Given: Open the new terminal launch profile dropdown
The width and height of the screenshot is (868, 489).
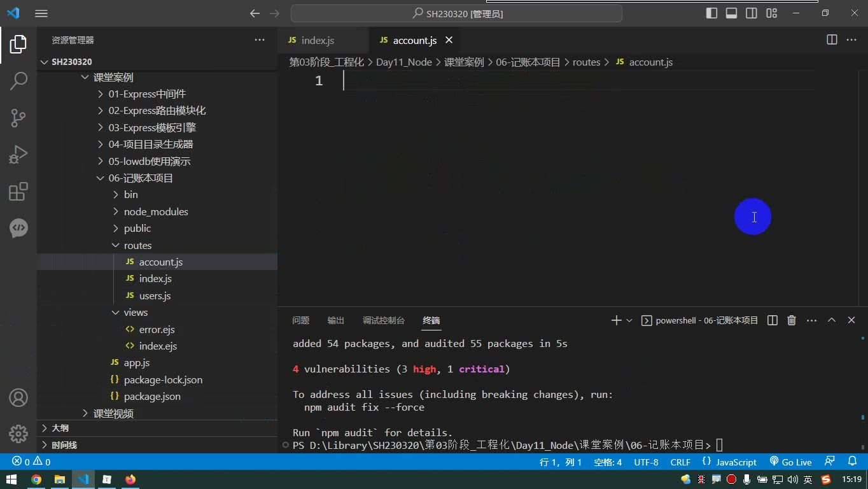Looking at the screenshot, I should pos(629,320).
